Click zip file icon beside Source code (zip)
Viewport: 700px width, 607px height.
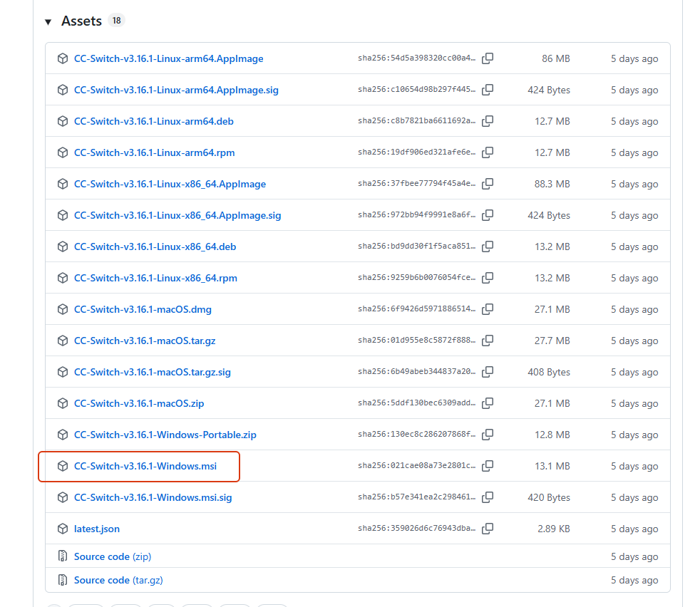(x=63, y=556)
